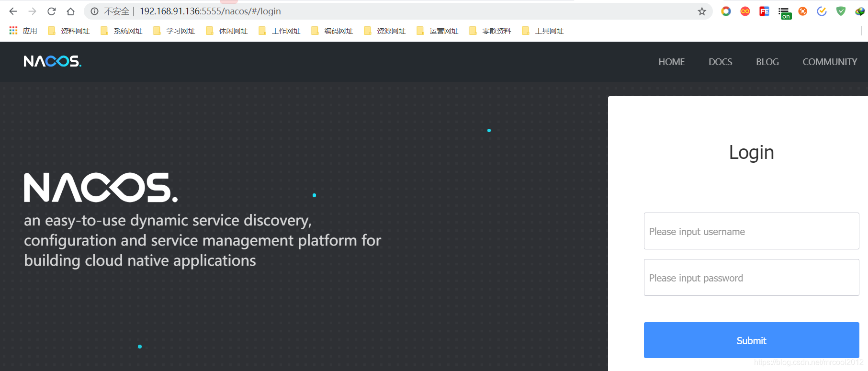Open the 编码网址 bookmark folder
The width and height of the screenshot is (868, 371).
click(332, 31)
